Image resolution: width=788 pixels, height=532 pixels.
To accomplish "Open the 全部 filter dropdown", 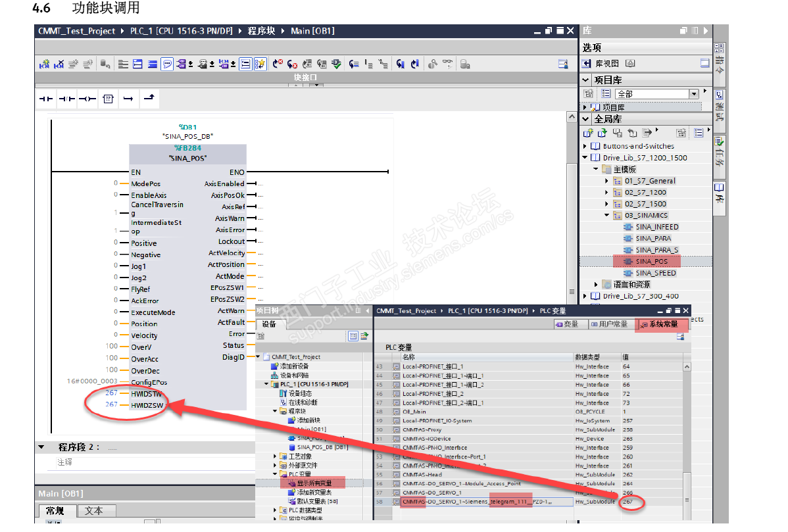I will tap(694, 94).
